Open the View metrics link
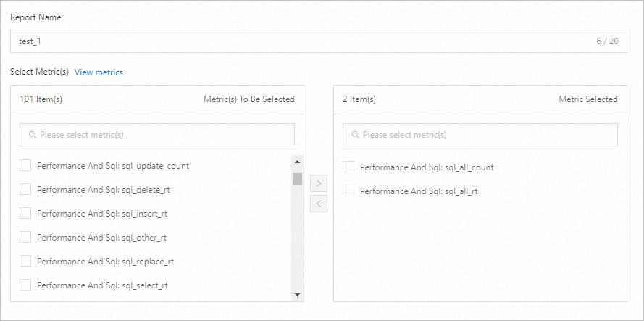The height and width of the screenshot is (321, 644). click(x=99, y=72)
